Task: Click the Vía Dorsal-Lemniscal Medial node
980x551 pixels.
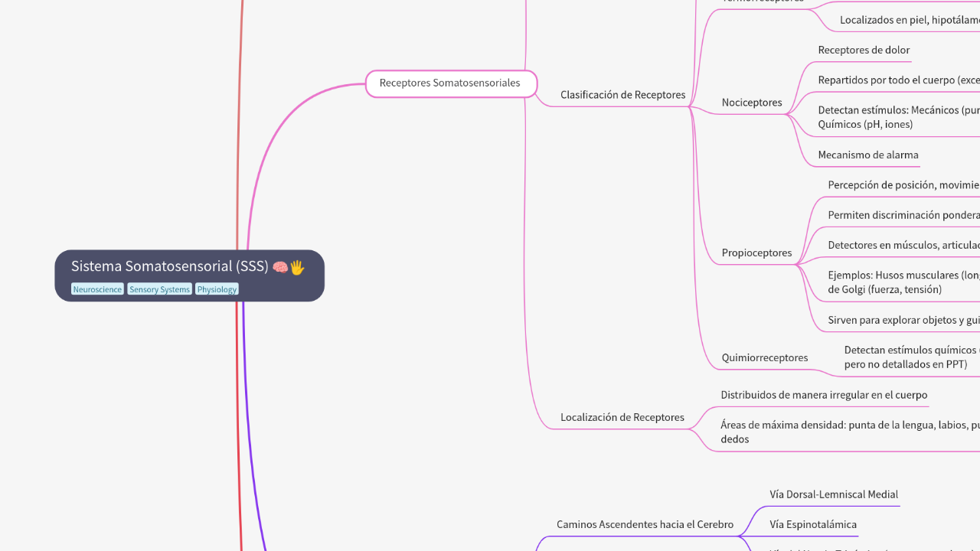Action: click(834, 495)
